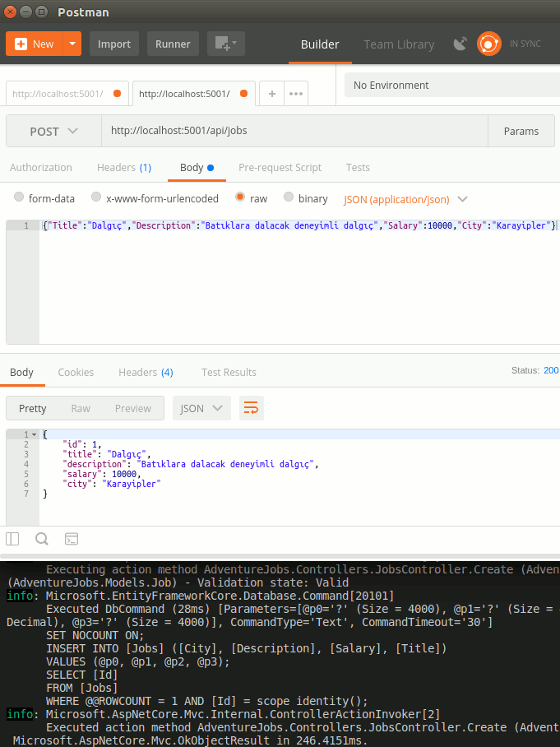Screen dimensions: 560x747
Task: Open the tab options ellipsis menu
Action: coord(296,94)
